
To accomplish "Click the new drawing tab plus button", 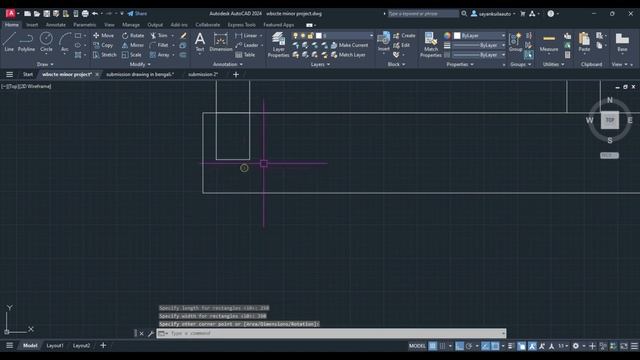I will pyautogui.click(x=236, y=74).
